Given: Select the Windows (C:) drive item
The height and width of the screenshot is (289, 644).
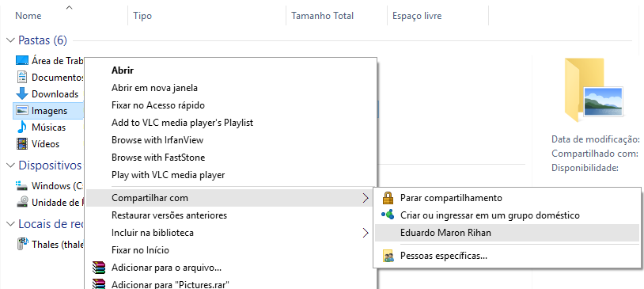Looking at the screenshot, I should (x=49, y=186).
